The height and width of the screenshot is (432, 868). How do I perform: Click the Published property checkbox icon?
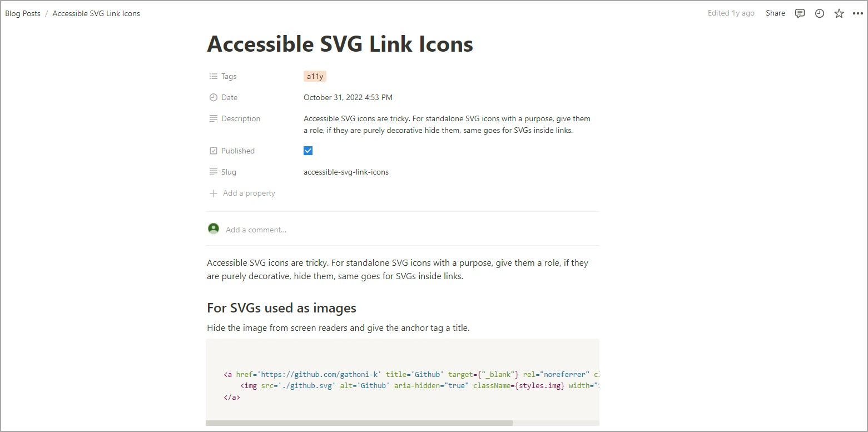tap(214, 151)
